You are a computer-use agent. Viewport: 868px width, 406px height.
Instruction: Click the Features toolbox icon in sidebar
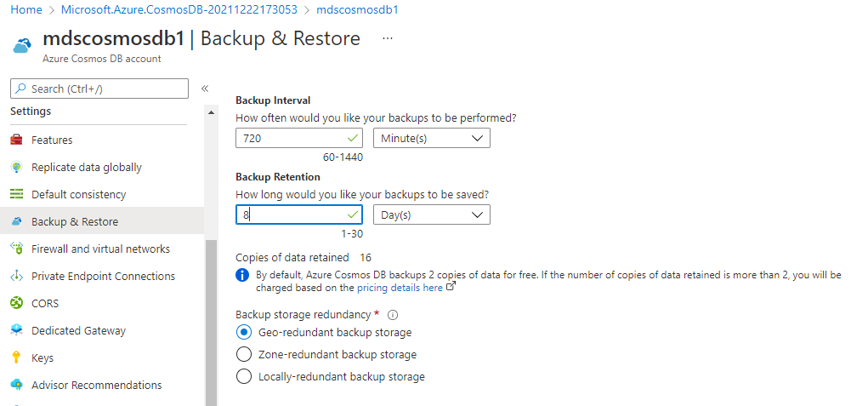pos(17,140)
